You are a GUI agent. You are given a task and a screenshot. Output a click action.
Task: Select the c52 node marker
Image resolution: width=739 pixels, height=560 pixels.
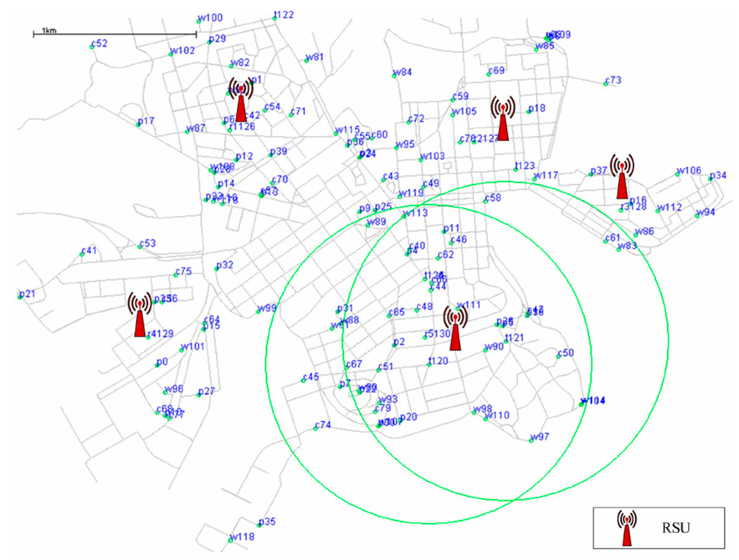pyautogui.click(x=91, y=47)
